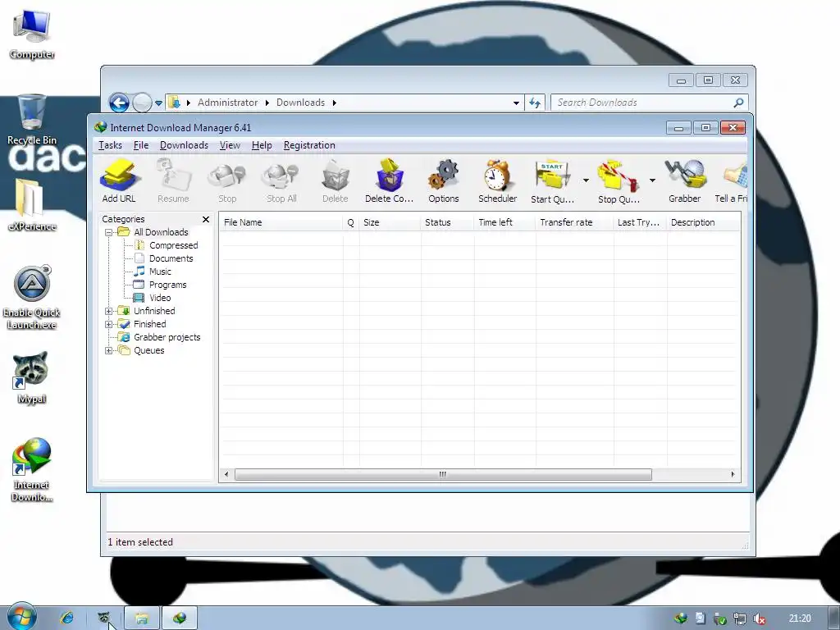This screenshot has height=630, width=840.
Task: Open the Registration menu
Action: [309, 145]
